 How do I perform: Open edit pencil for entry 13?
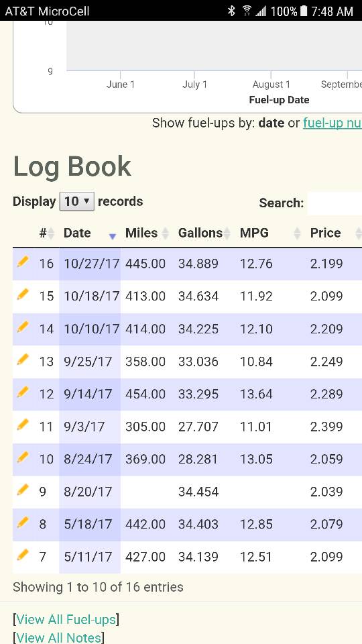point(23,360)
